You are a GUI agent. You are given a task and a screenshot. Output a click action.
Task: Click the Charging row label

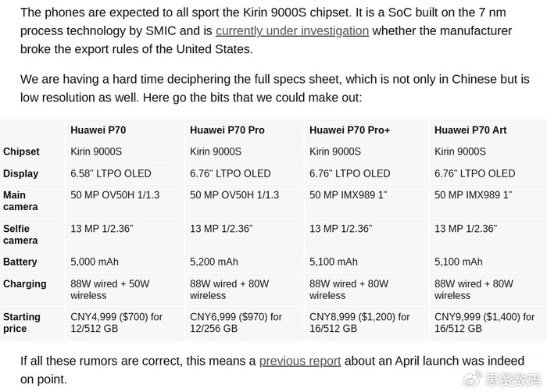(x=25, y=283)
